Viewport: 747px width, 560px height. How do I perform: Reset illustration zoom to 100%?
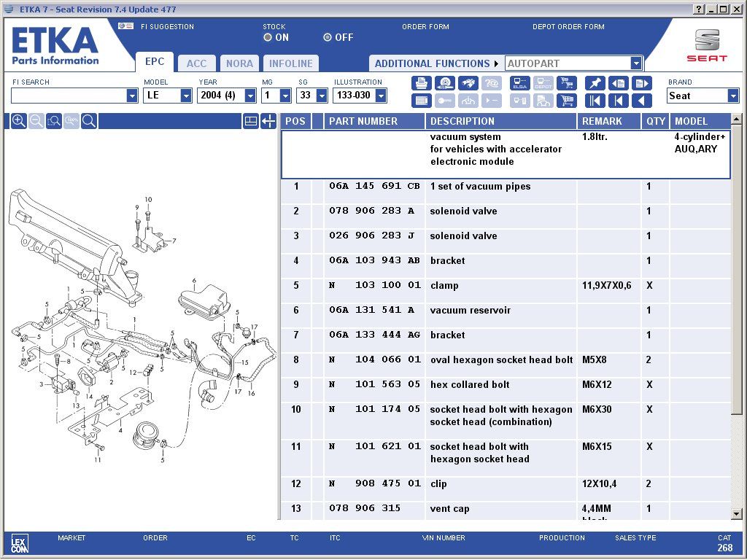(x=71, y=121)
